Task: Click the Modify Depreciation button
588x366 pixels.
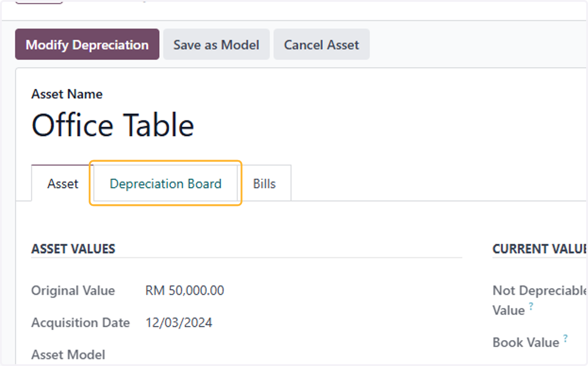Action: [87, 45]
